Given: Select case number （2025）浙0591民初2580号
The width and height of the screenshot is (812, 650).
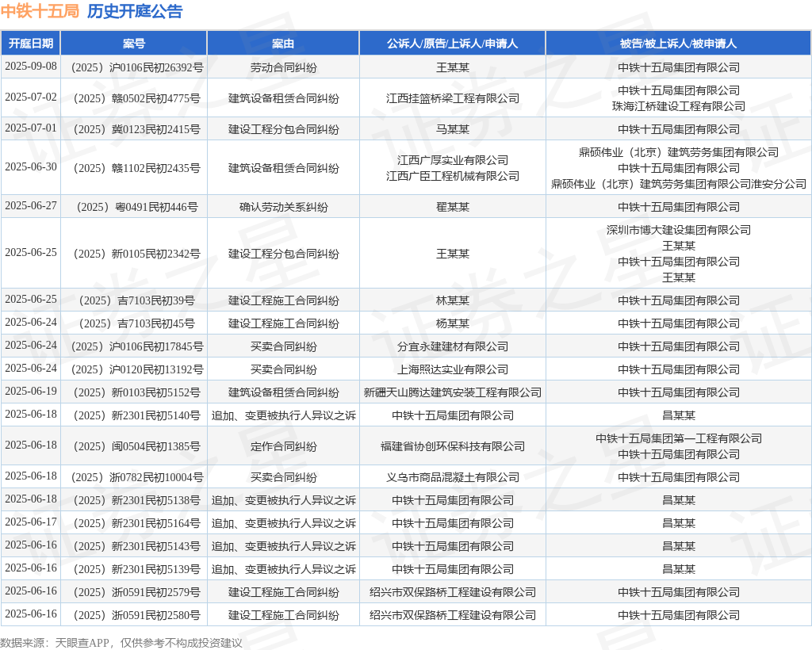Looking at the screenshot, I should (136, 615).
